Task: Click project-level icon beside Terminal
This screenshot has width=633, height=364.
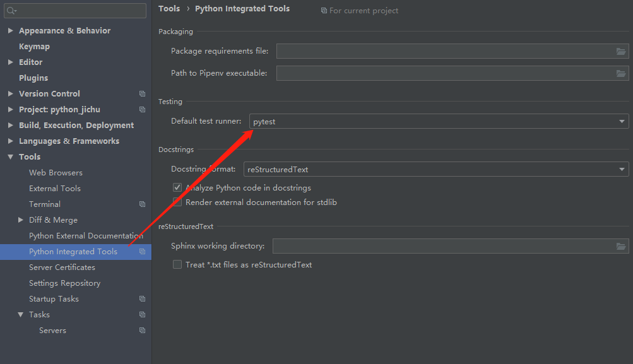Action: tap(142, 204)
